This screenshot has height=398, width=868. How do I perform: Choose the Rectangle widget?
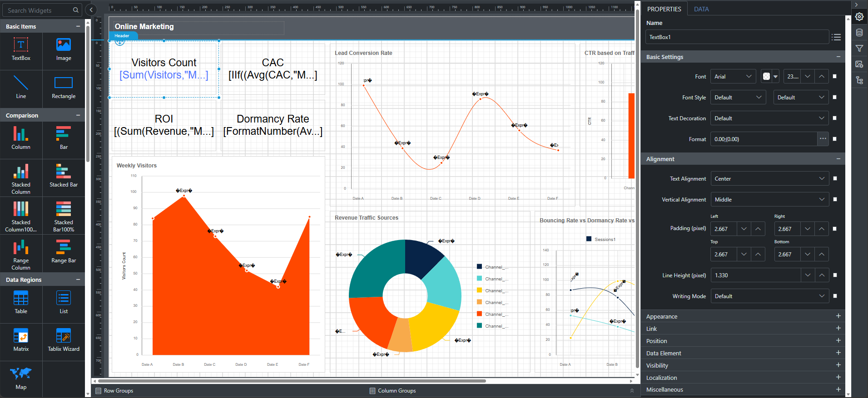coord(64,88)
